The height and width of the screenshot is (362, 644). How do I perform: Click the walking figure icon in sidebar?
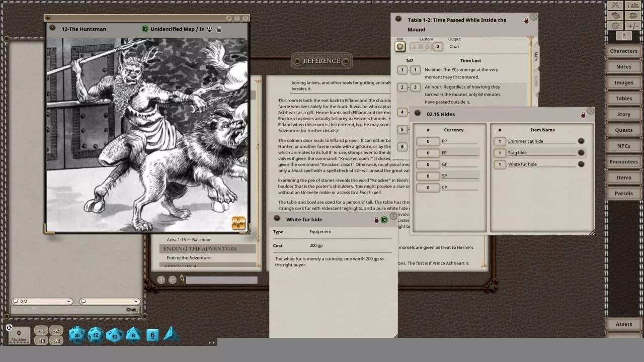coord(624,36)
